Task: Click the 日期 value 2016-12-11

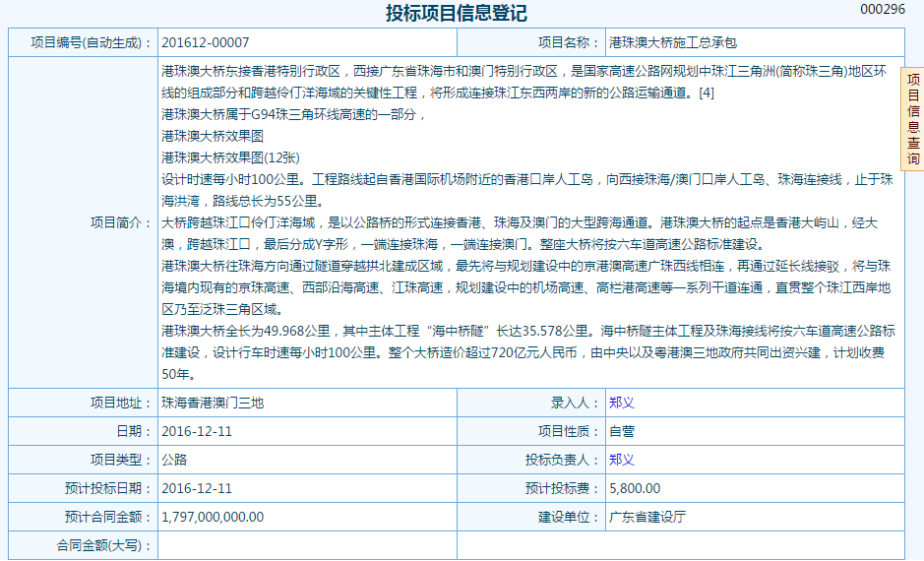Action: [x=197, y=432]
